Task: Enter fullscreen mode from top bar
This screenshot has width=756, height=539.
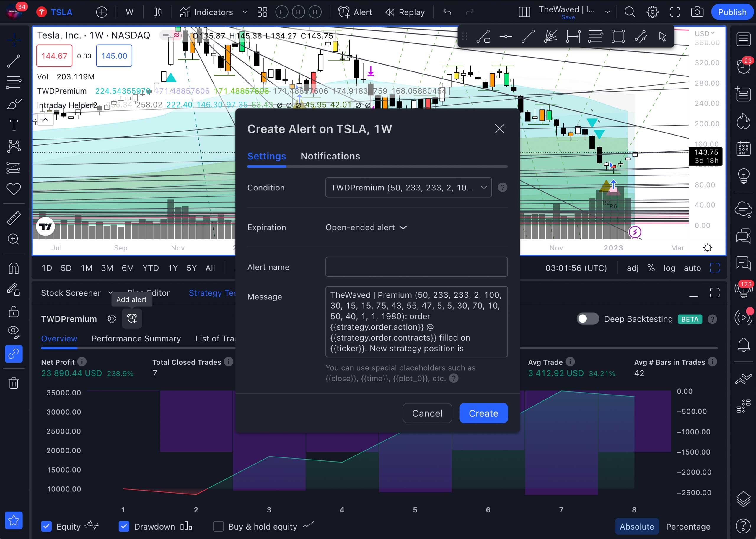Action: coord(675,12)
